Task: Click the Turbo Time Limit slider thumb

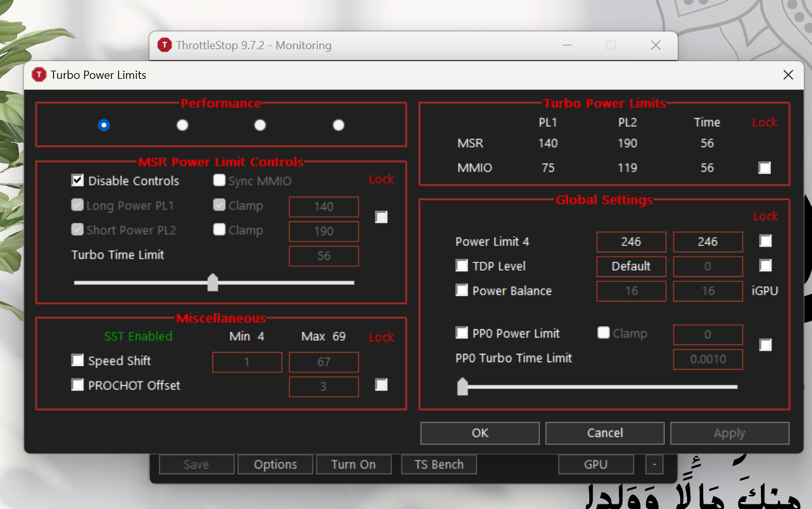Action: [x=213, y=283]
